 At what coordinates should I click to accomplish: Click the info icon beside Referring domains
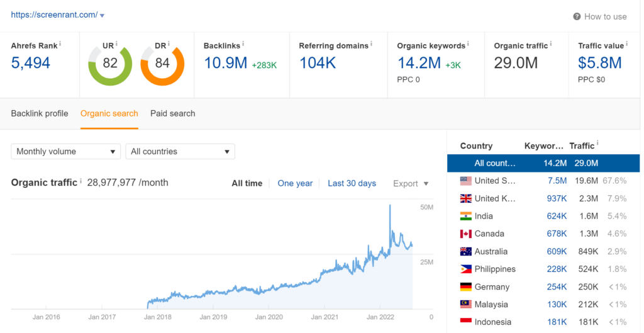click(x=371, y=43)
